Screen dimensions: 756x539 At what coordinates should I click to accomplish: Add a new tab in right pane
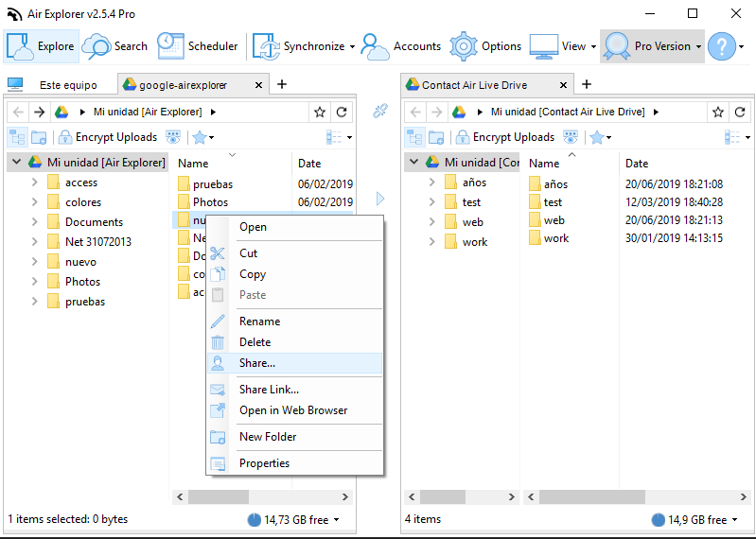pyautogui.click(x=587, y=84)
